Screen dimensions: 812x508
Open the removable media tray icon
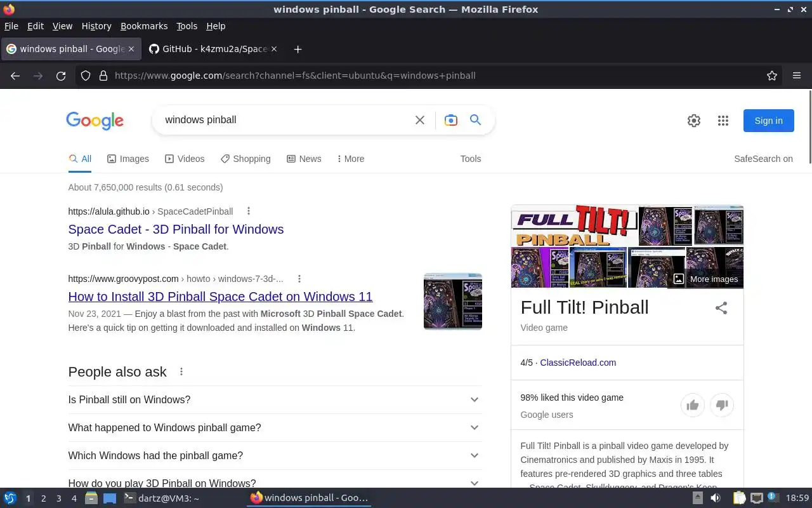(x=697, y=498)
